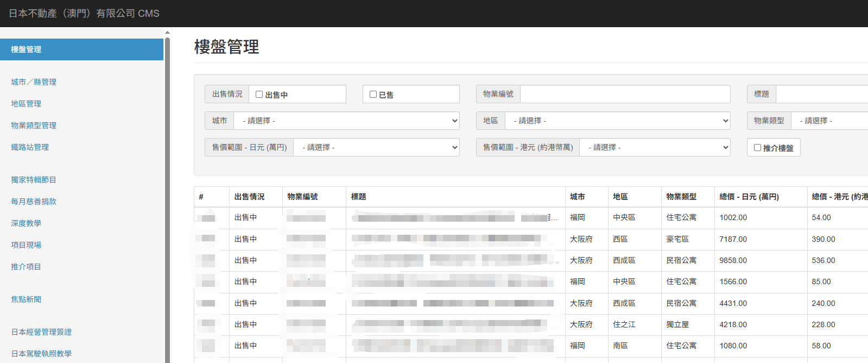The height and width of the screenshot is (363, 868).
Task: Go to 推介項目 page
Action: 26,267
